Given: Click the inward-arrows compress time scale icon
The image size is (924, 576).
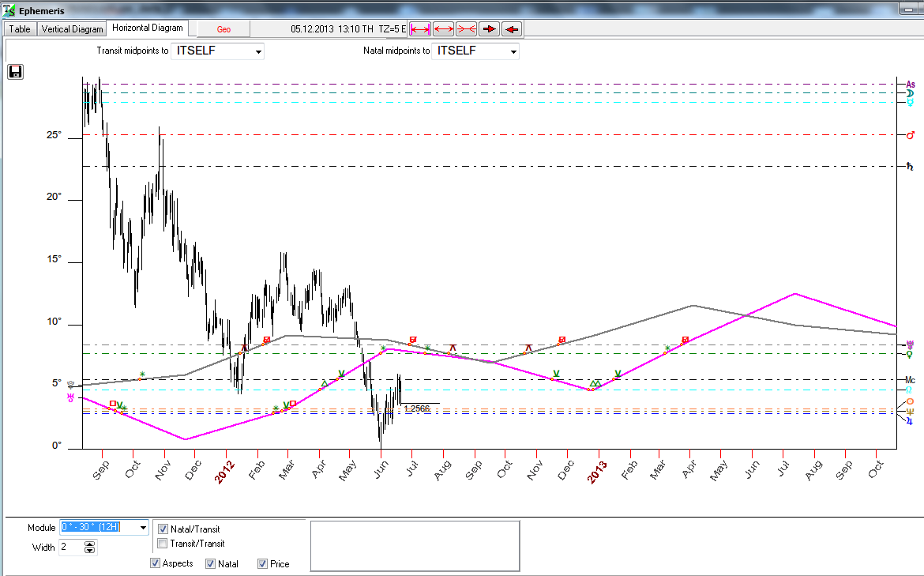Looking at the screenshot, I should tap(466, 29).
